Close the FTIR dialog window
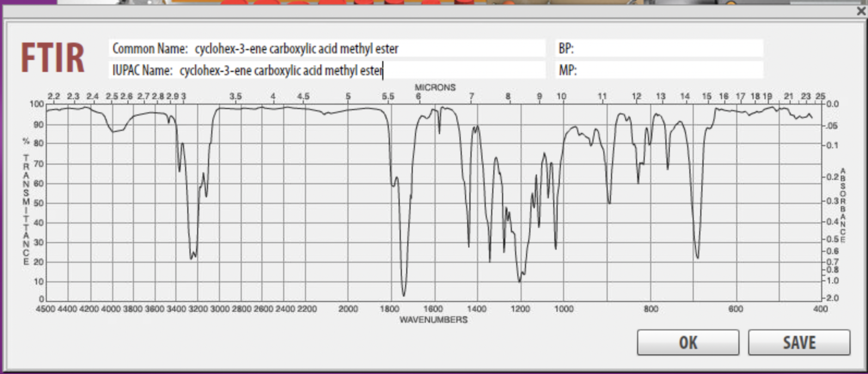This screenshot has width=868, height=374. (x=861, y=10)
